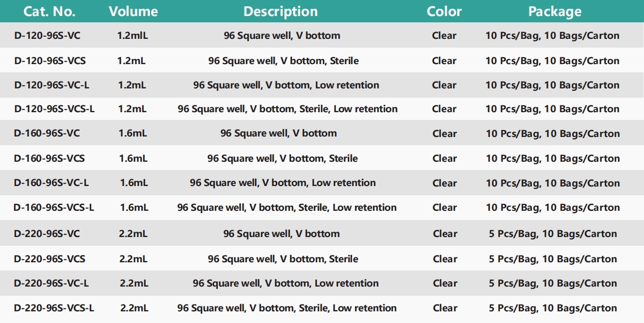Click catalog number D-160-96S-VC

coord(47,133)
